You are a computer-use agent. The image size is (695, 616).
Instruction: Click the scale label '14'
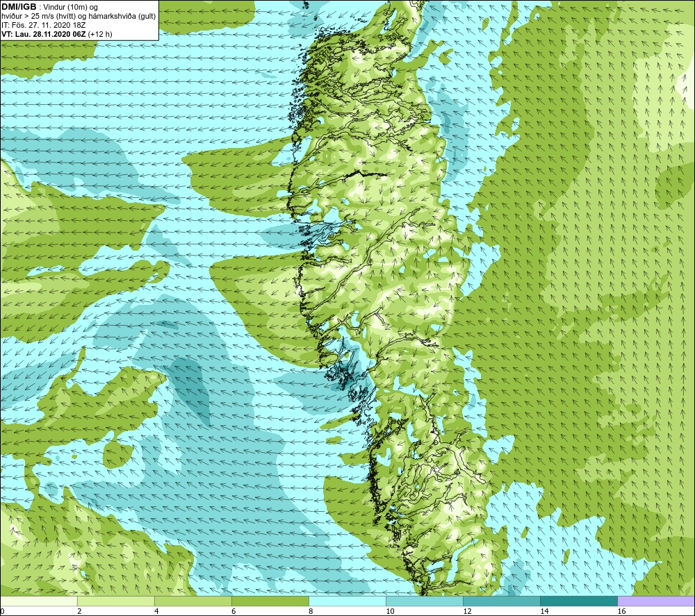(x=544, y=612)
